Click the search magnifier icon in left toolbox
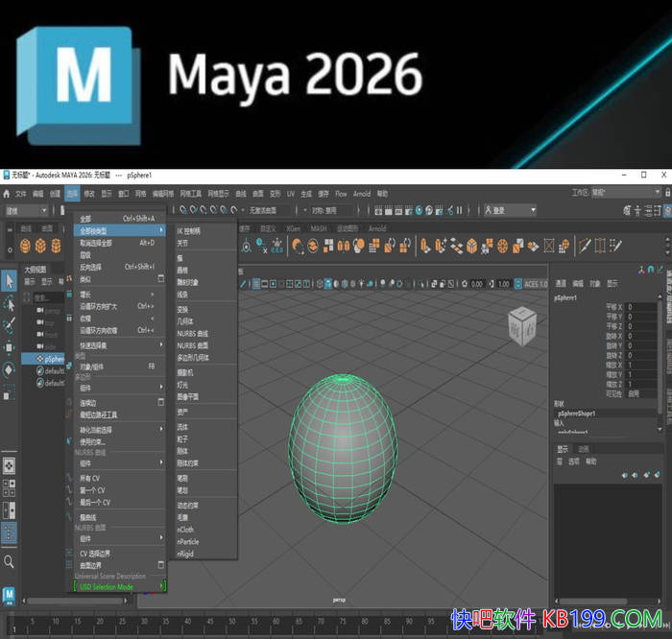The height and width of the screenshot is (639, 672). coord(9,561)
